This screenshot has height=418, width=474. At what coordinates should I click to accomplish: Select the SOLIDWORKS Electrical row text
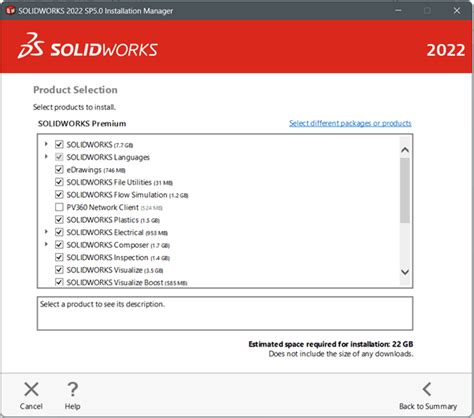point(117,232)
